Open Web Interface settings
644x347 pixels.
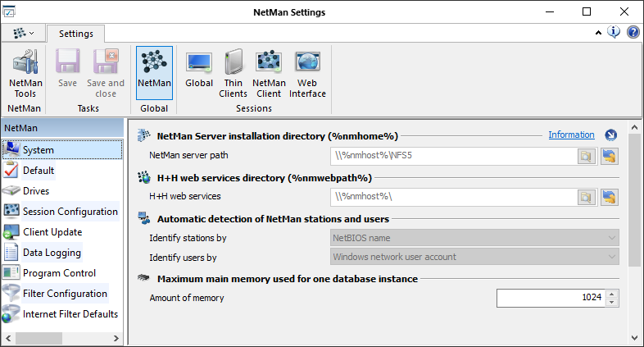[307, 74]
